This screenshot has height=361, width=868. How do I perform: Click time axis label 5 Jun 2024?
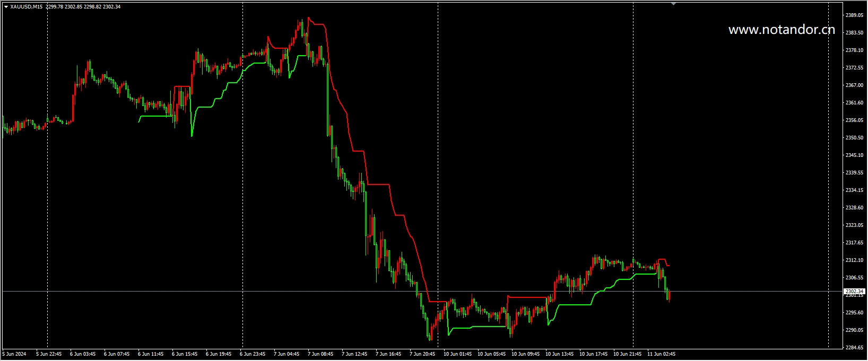point(14,354)
